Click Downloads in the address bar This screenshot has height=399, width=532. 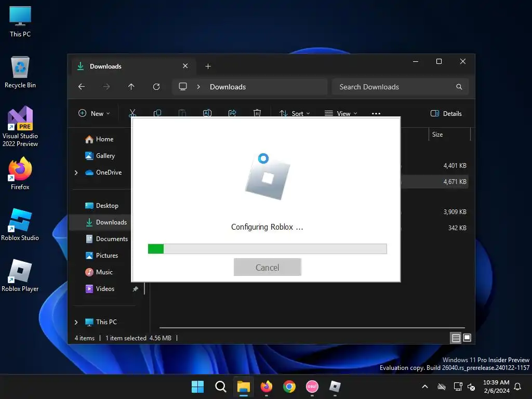[228, 87]
